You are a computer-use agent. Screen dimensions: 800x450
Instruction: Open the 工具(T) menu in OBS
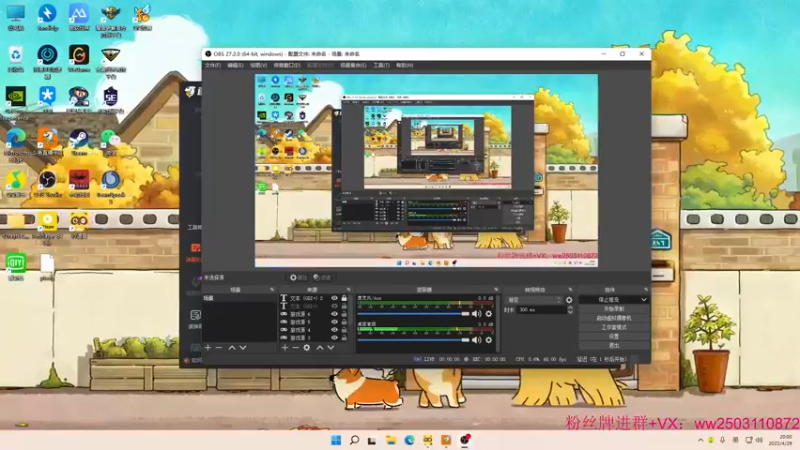381,65
